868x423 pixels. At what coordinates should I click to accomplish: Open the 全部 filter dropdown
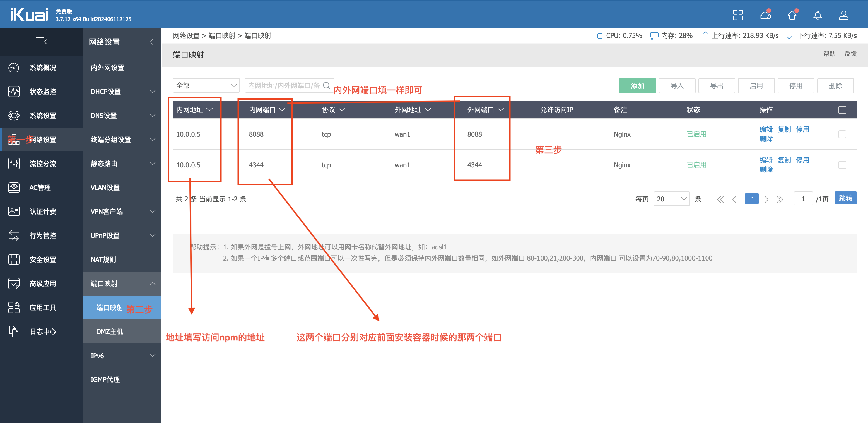pos(206,86)
